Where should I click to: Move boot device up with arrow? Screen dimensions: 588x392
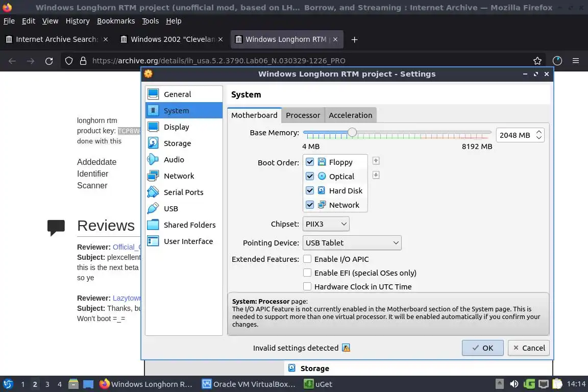pos(376,161)
